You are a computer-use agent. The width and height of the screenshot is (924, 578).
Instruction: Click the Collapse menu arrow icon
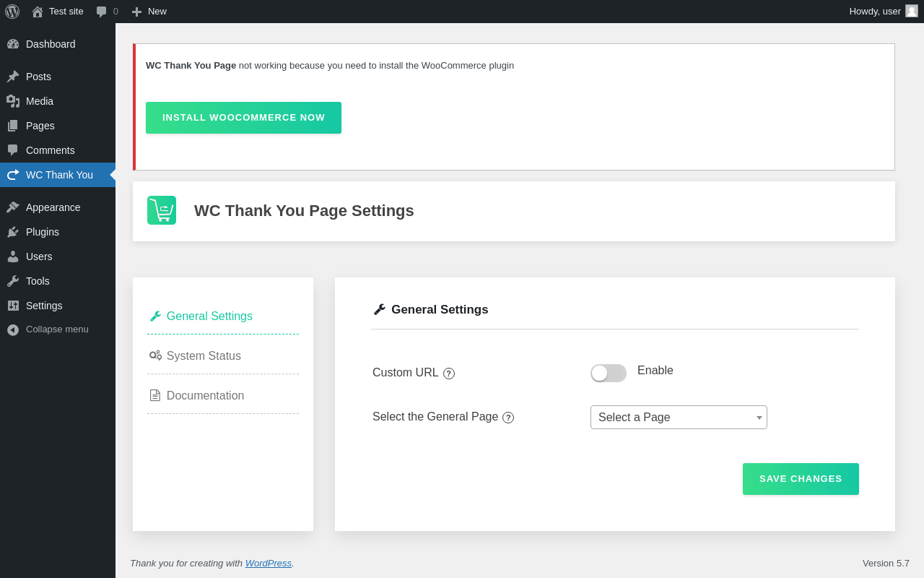point(13,329)
